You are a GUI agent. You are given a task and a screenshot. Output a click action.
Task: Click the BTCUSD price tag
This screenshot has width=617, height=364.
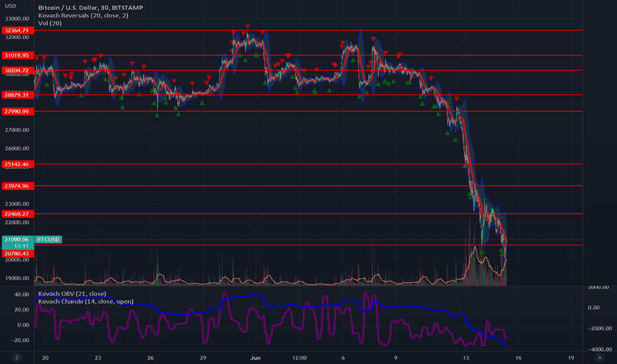48,240
